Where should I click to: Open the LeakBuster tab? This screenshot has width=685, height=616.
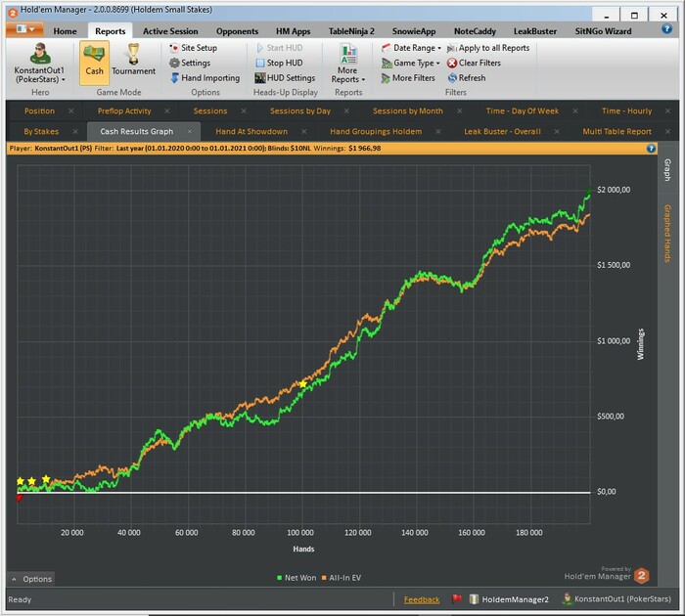pos(535,31)
